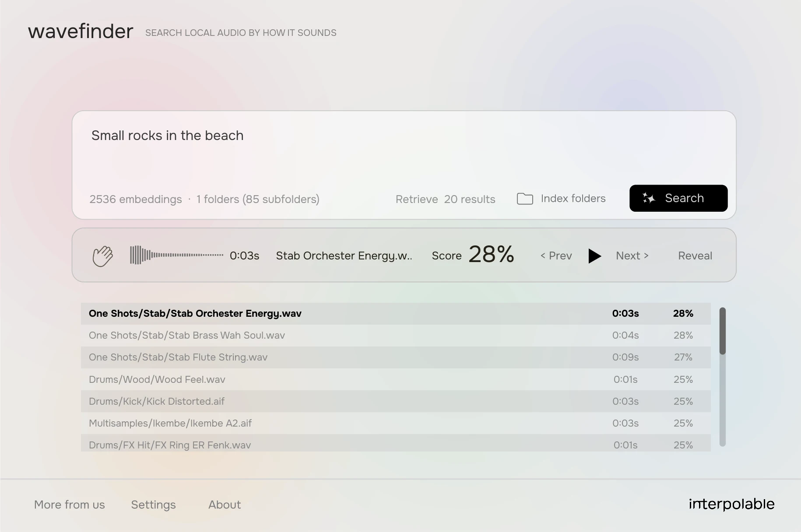The height and width of the screenshot is (532, 801).
Task: Click the results list scrollbar thumb
Action: (723, 331)
